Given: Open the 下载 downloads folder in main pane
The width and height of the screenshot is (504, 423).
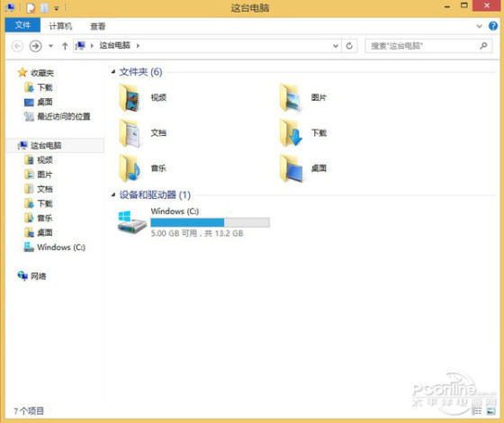Looking at the screenshot, I should click(291, 133).
